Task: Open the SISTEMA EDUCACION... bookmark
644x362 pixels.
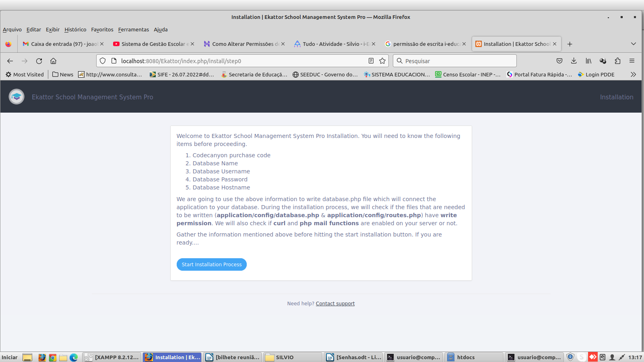Action: coord(397,74)
